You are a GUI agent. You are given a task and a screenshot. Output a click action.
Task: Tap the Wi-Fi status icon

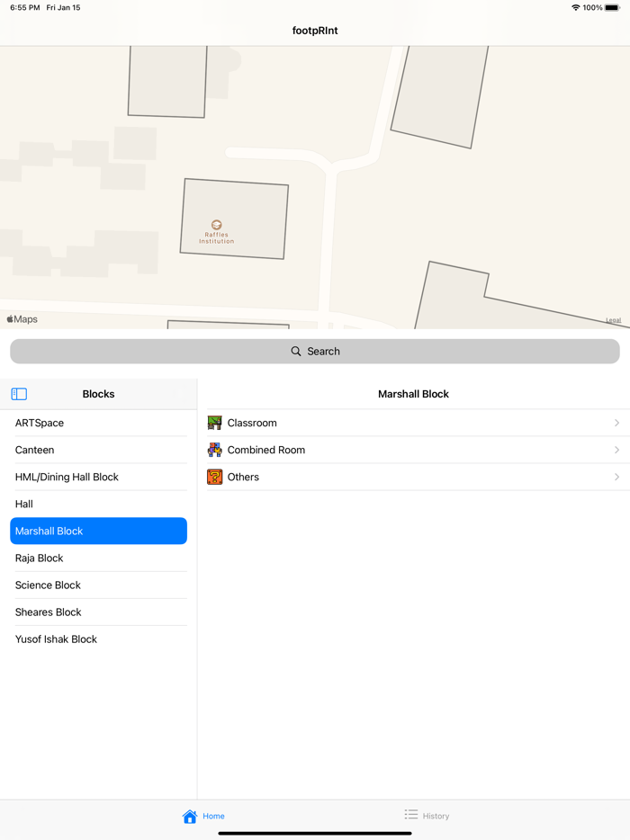[x=575, y=7]
